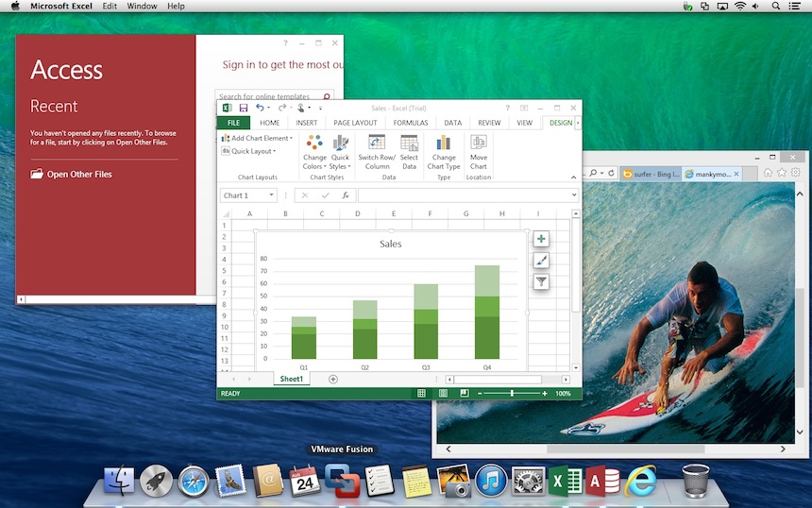
Task: Click zoom in plus button in Excel
Action: point(544,394)
